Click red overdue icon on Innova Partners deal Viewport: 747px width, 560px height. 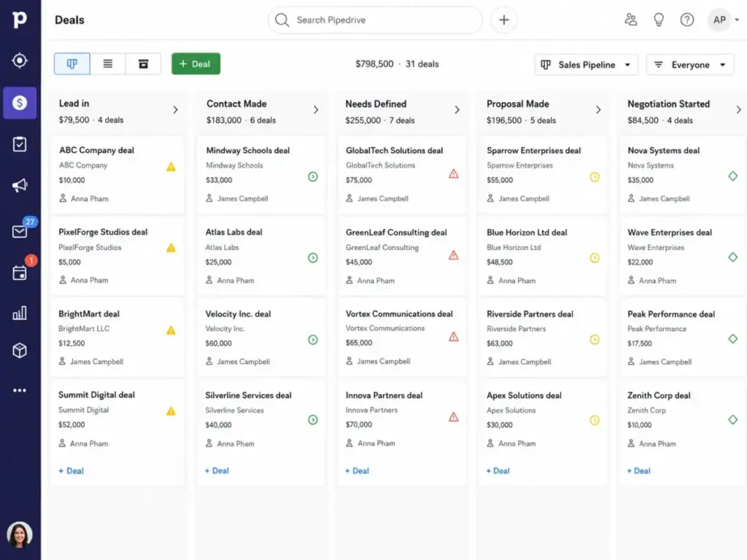click(454, 417)
